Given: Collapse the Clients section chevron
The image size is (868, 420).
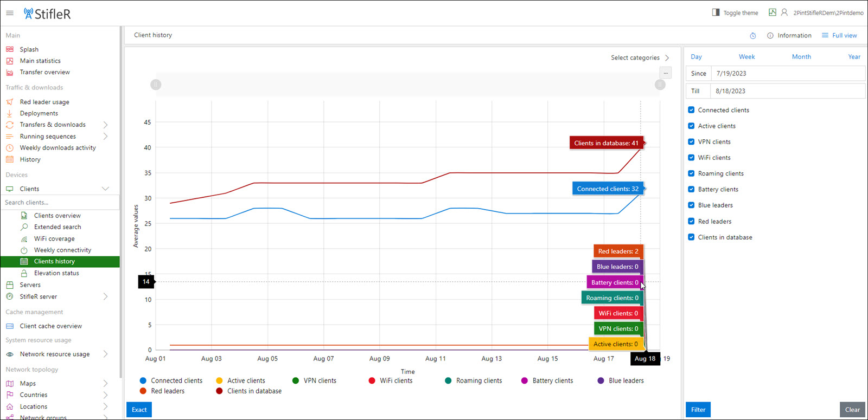Looking at the screenshot, I should 105,189.
